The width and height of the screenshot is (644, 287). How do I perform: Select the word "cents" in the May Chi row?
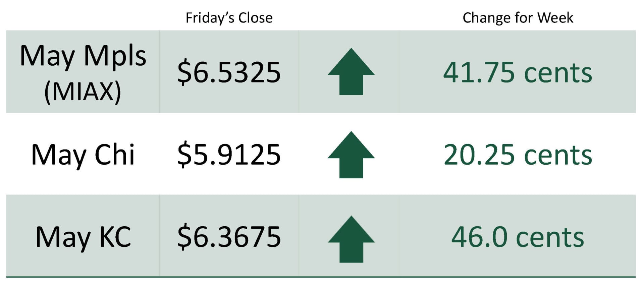558,156
